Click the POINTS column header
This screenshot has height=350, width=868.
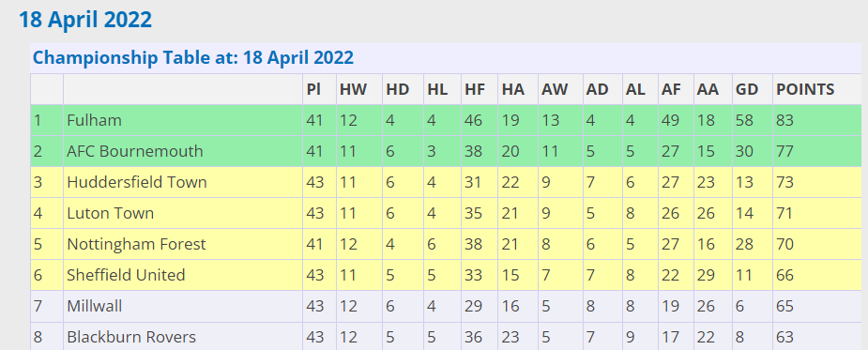805,89
